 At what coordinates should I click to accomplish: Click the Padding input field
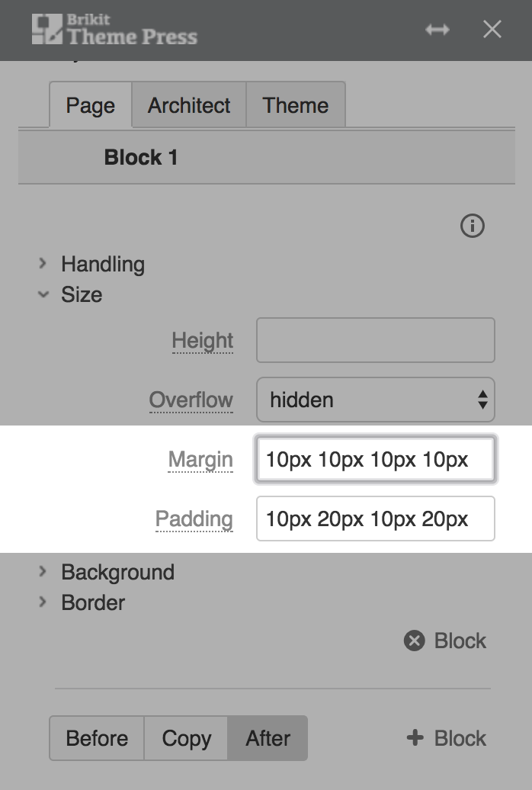(376, 519)
